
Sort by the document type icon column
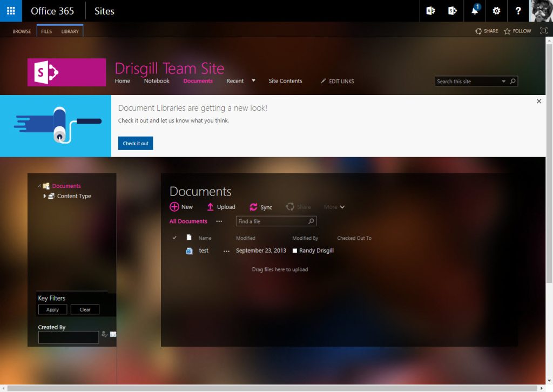point(189,237)
